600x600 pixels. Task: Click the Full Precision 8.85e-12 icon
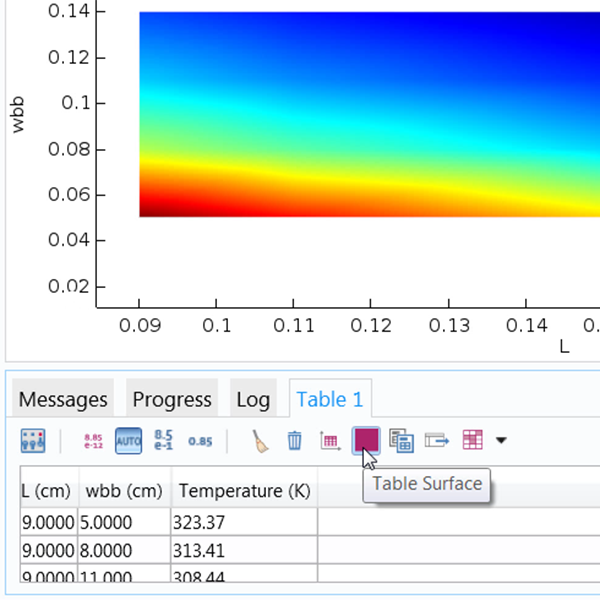[93, 440]
